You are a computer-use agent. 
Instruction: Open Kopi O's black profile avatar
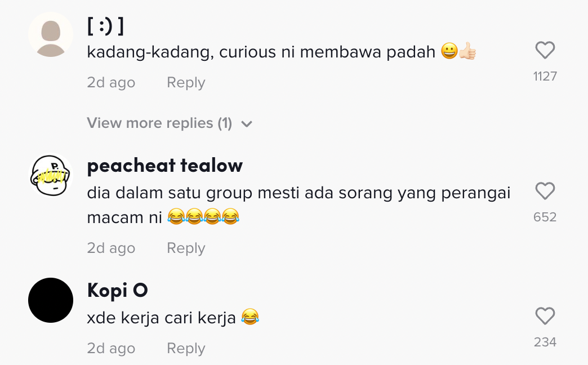(51, 300)
